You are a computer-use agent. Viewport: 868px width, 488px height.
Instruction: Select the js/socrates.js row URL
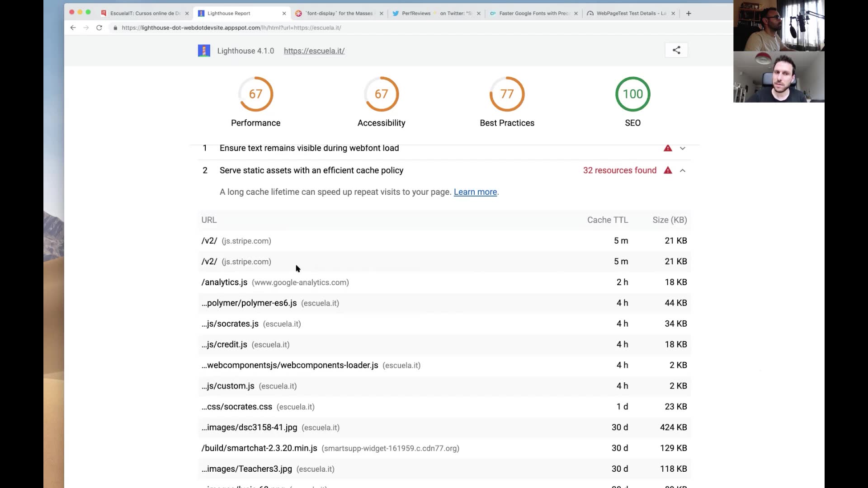click(230, 324)
